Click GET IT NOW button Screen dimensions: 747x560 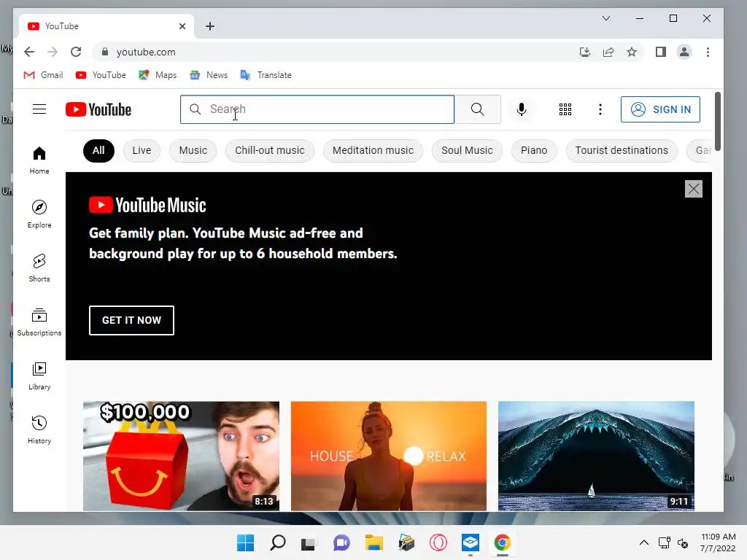(x=131, y=321)
